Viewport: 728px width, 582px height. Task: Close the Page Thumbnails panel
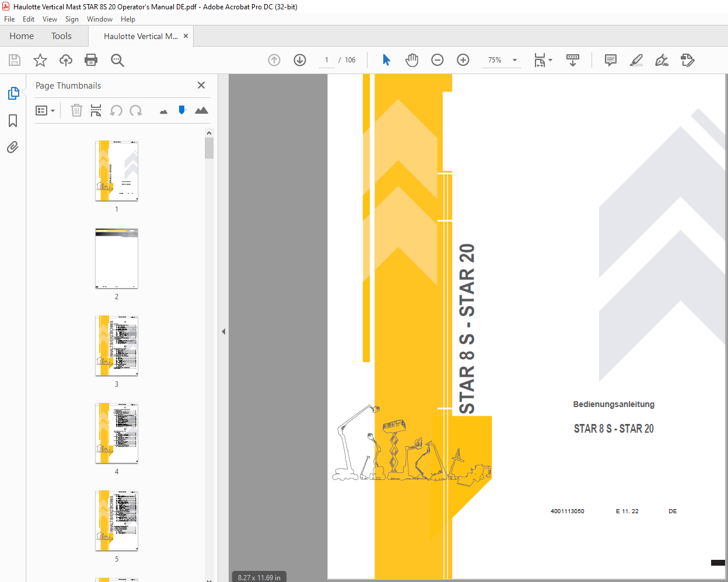(x=201, y=85)
